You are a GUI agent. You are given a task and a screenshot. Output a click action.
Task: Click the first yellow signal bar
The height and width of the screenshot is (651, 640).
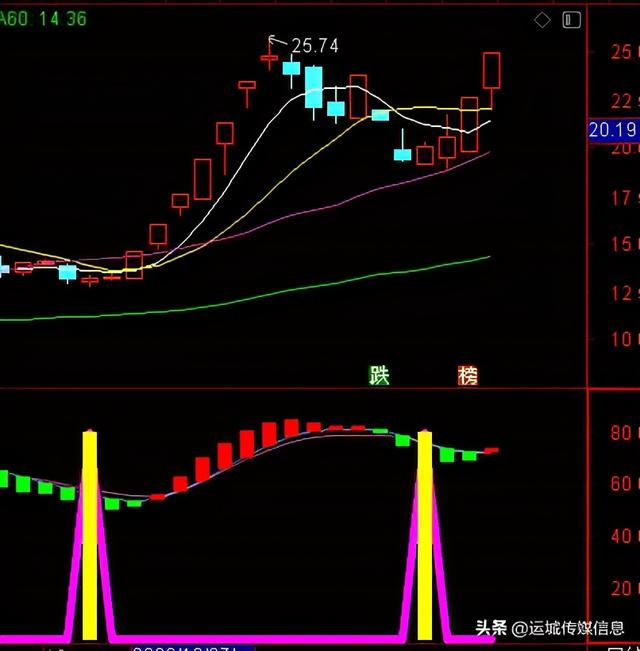pyautogui.click(x=90, y=535)
